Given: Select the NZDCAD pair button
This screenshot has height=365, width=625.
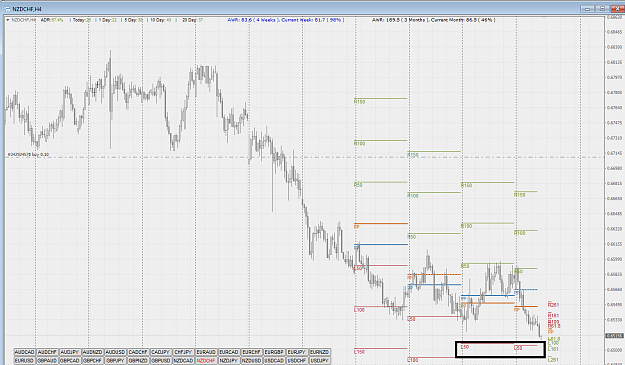Looking at the screenshot, I should (183, 361).
